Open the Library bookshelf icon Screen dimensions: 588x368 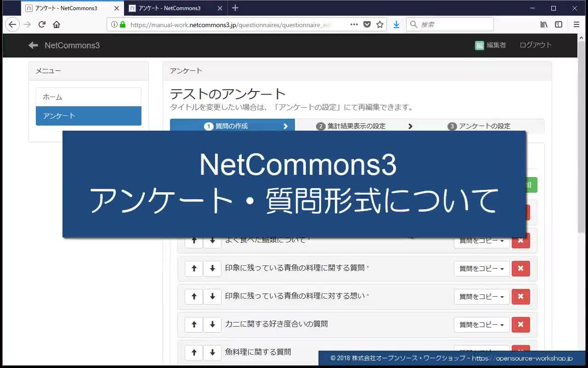coord(544,25)
